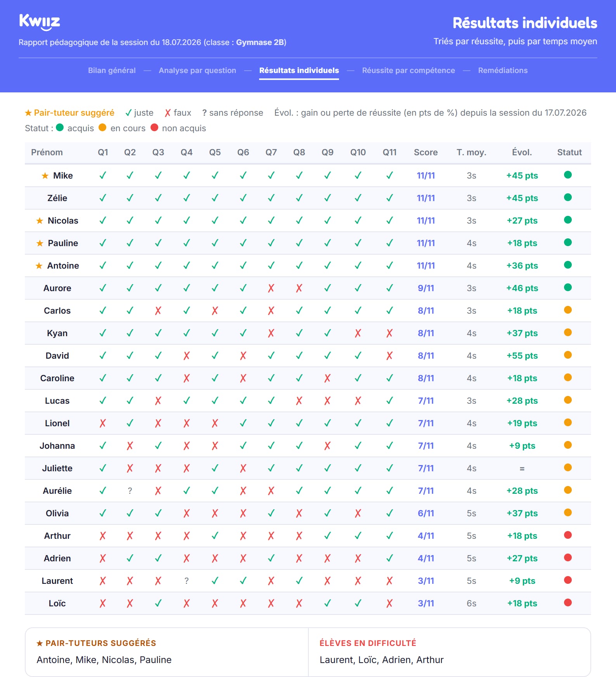Click Laurent's question mark in Q4
Viewport: 616px width, 677px height.
tap(187, 581)
